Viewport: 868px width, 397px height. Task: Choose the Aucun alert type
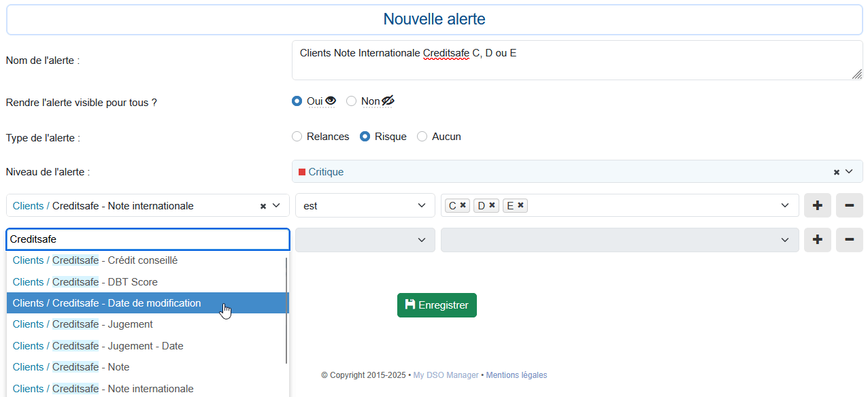421,136
